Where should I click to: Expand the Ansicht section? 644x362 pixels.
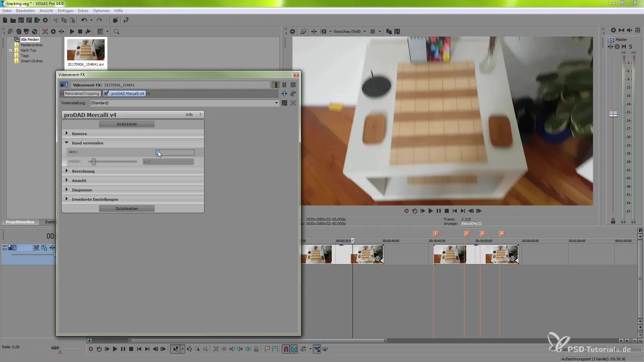coord(66,180)
